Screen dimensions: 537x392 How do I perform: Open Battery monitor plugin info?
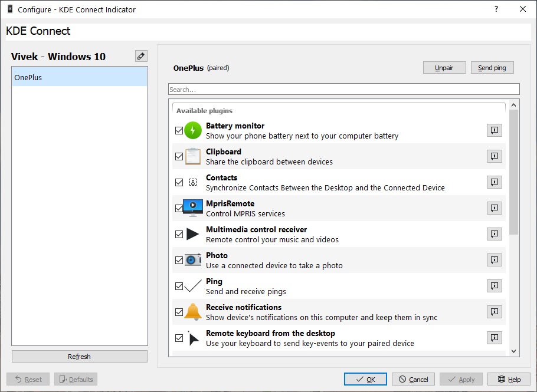point(494,130)
